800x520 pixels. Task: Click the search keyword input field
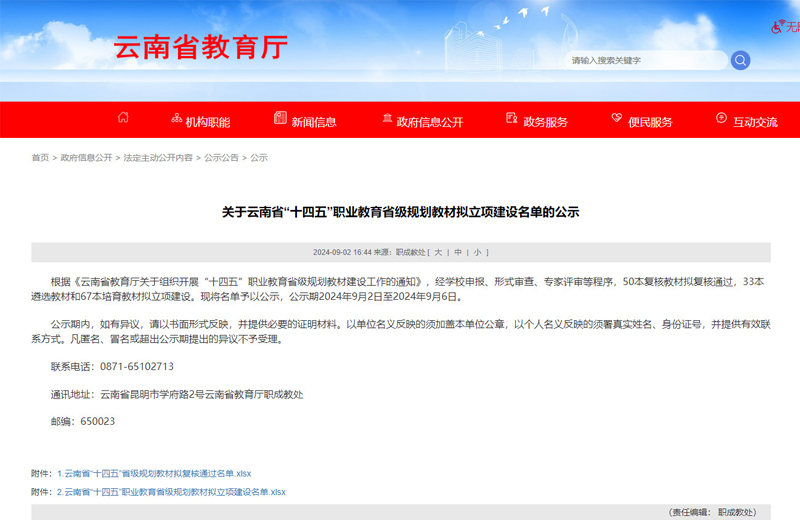click(x=645, y=61)
